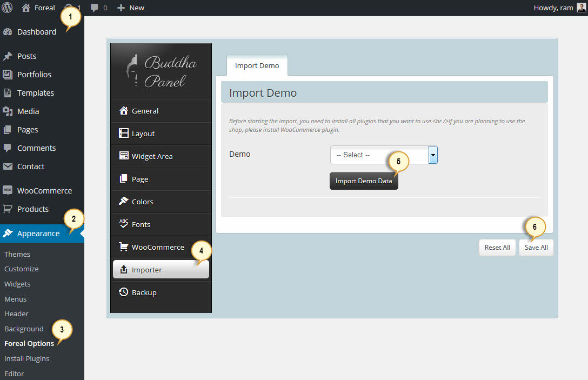
Task: Click the Contact envelope icon
Action: point(8,166)
